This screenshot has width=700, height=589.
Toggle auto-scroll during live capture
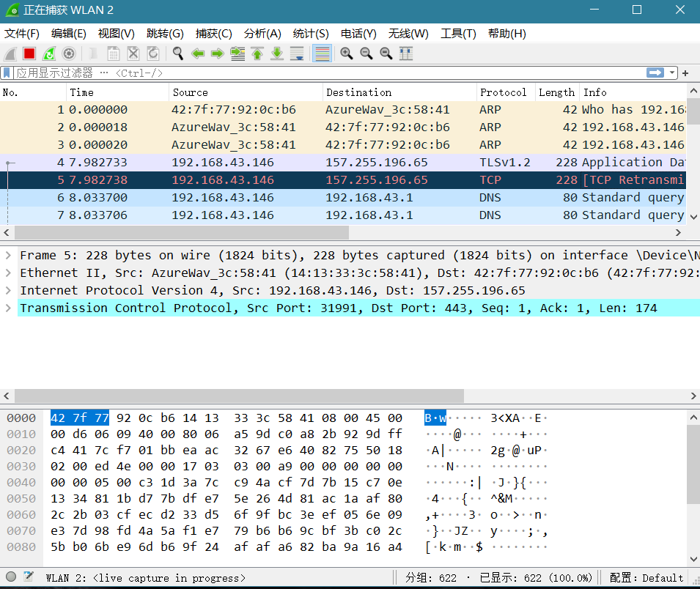pos(297,54)
